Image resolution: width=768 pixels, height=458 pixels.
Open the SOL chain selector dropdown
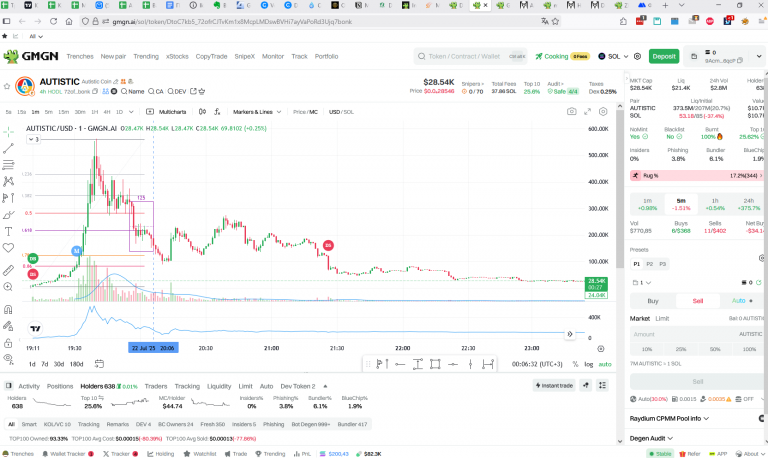tap(613, 56)
